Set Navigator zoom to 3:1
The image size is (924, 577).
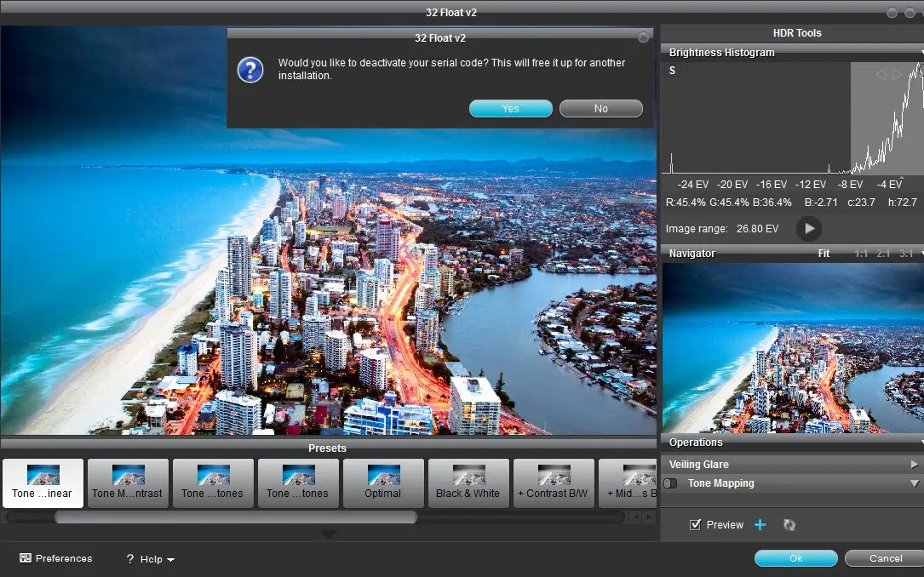pyautogui.click(x=906, y=253)
